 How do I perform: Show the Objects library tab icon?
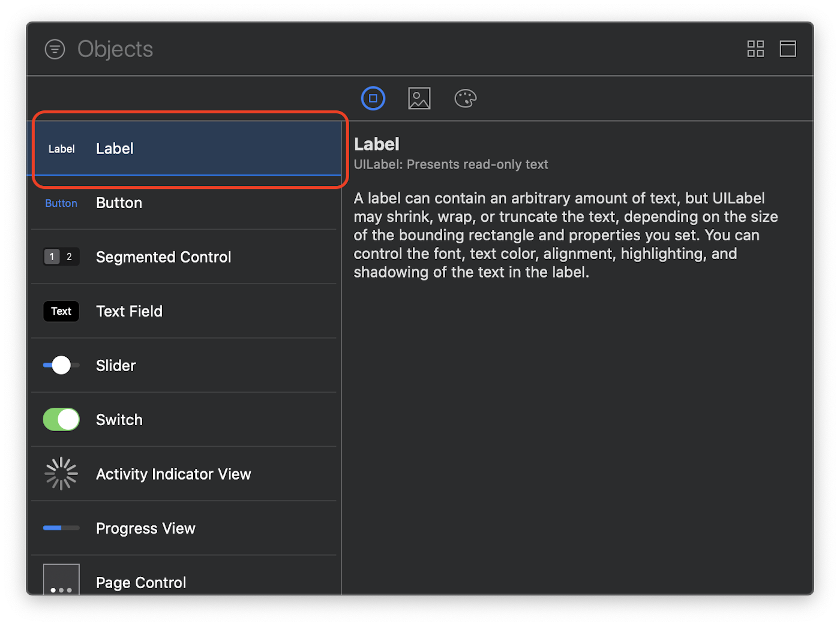pos(373,98)
